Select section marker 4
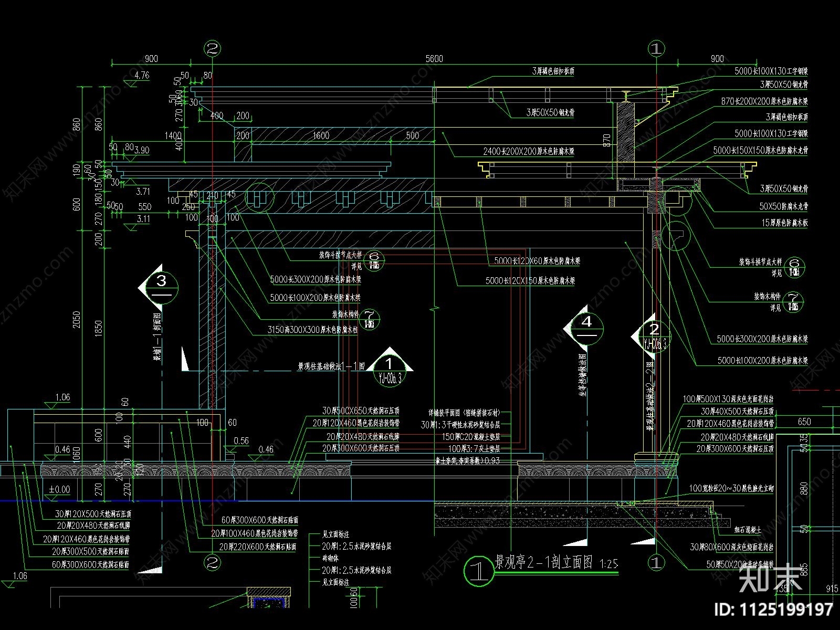Image resolution: width=840 pixels, height=630 pixels. point(586,328)
